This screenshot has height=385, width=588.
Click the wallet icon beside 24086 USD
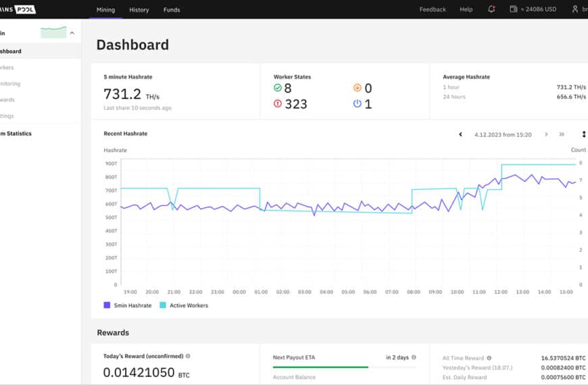pos(514,9)
